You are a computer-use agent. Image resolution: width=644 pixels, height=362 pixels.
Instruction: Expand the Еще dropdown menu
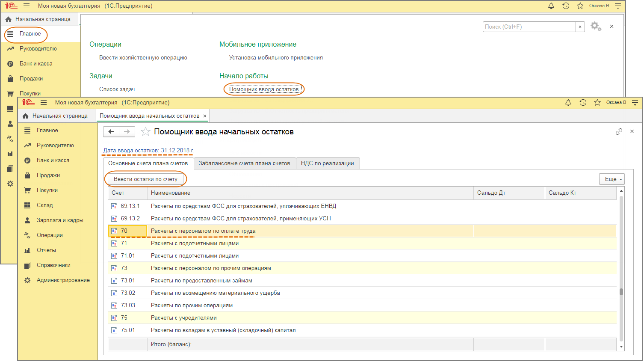(612, 179)
